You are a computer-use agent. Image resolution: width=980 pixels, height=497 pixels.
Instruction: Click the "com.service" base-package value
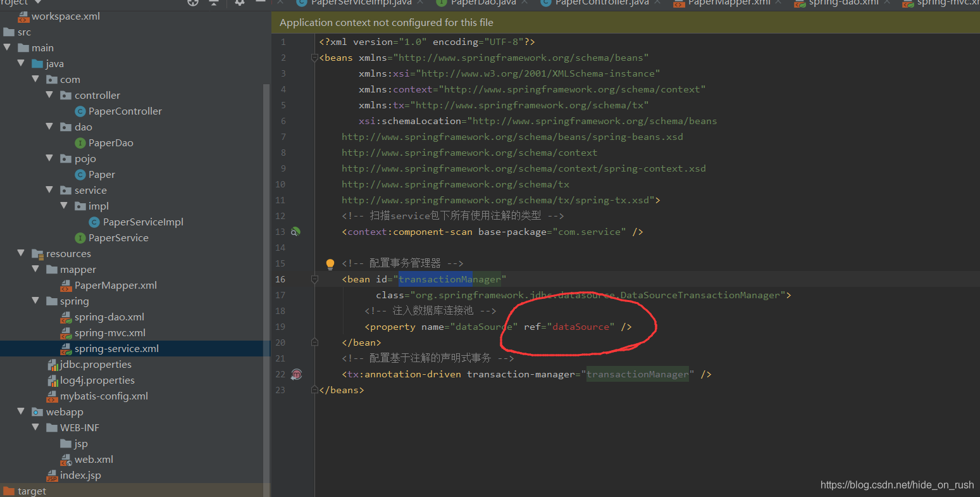click(x=590, y=232)
